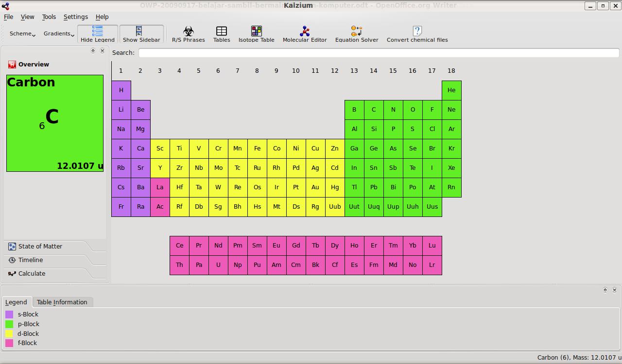
Task: Close the sidebar panel
Action: coord(102,51)
